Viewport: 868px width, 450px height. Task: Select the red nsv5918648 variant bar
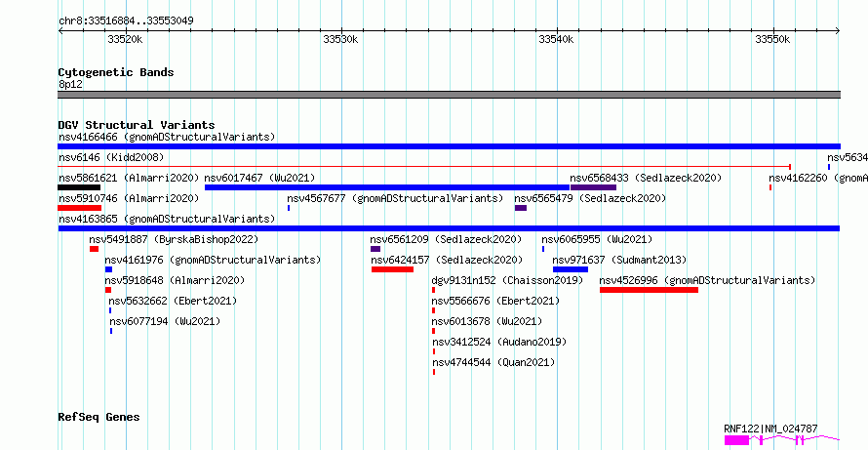click(108, 290)
